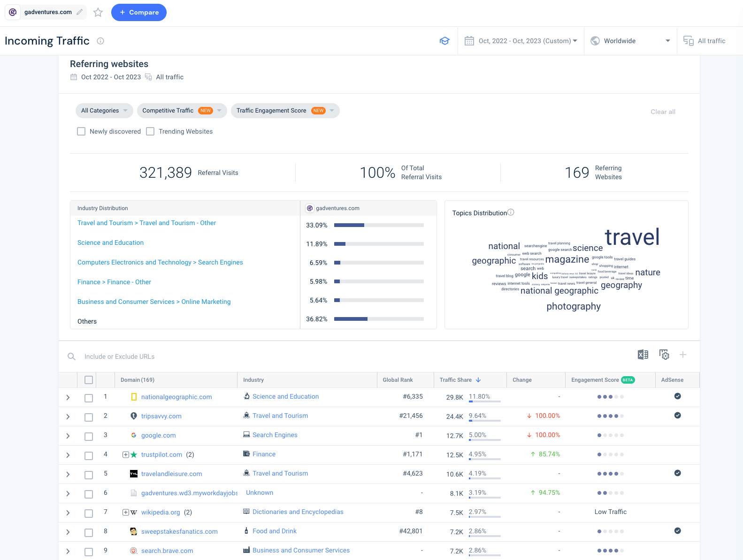The height and width of the screenshot is (560, 743).
Task: Click the calendar icon in date picker
Action: [469, 41]
